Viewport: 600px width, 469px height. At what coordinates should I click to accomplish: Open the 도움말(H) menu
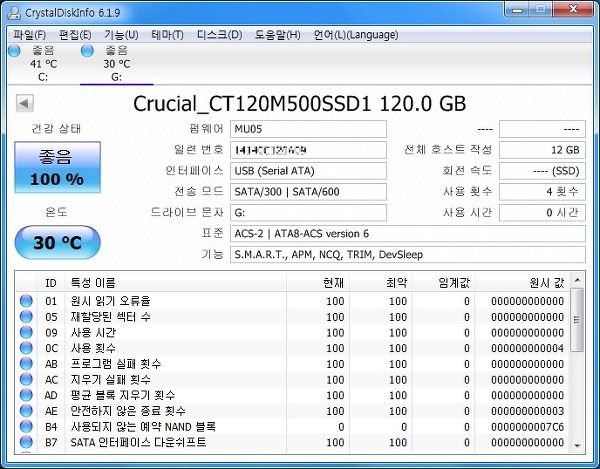277,35
